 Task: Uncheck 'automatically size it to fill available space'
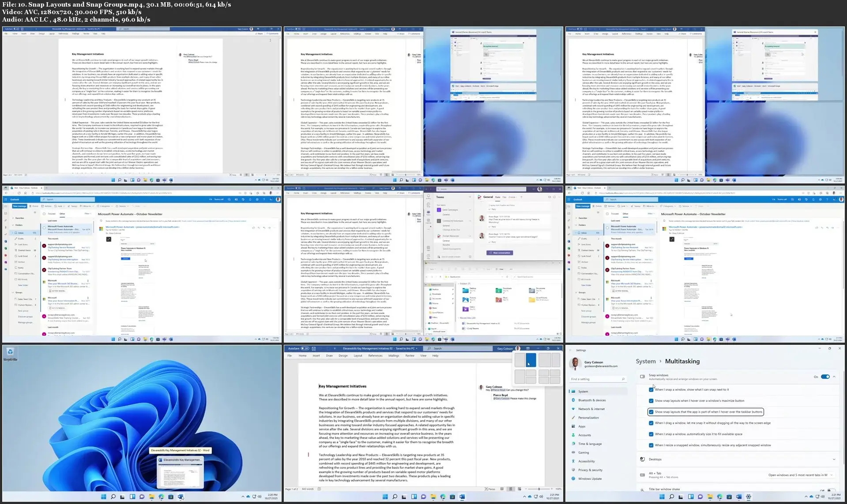[651, 434]
